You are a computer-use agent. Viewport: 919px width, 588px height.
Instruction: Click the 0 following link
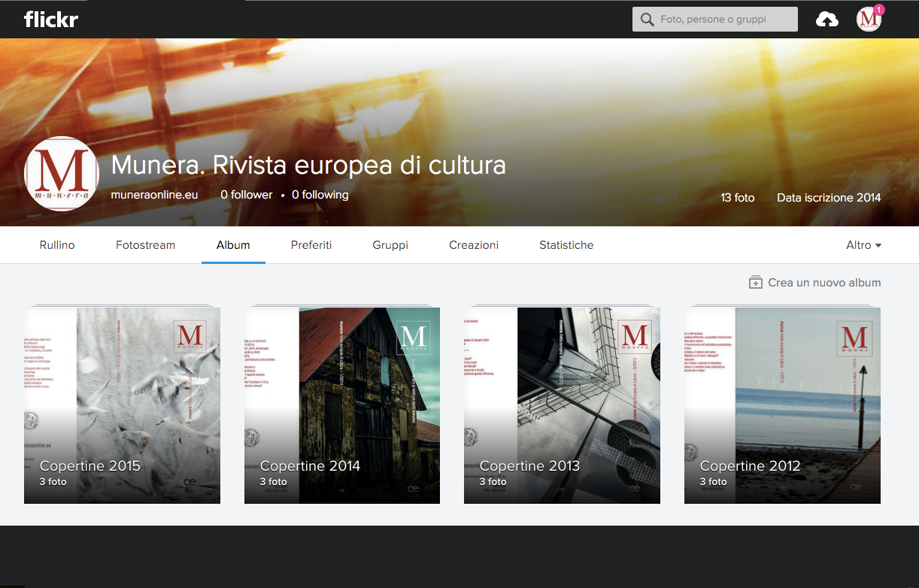pos(320,195)
